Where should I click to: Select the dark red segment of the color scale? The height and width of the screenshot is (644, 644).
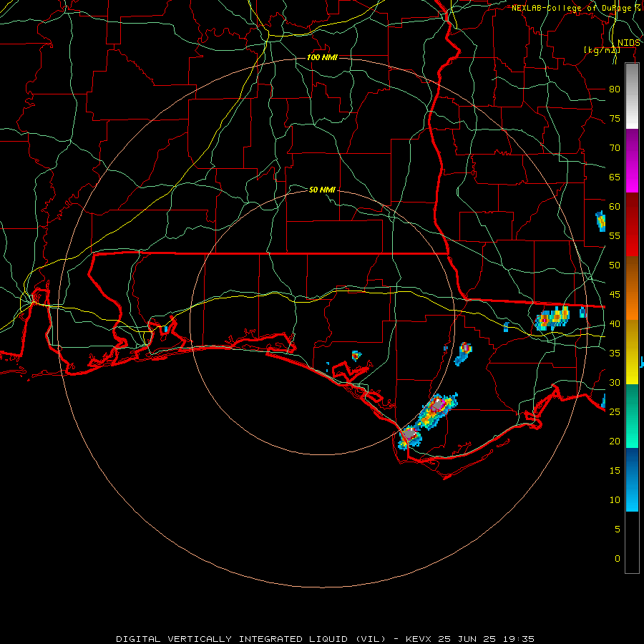click(632, 225)
